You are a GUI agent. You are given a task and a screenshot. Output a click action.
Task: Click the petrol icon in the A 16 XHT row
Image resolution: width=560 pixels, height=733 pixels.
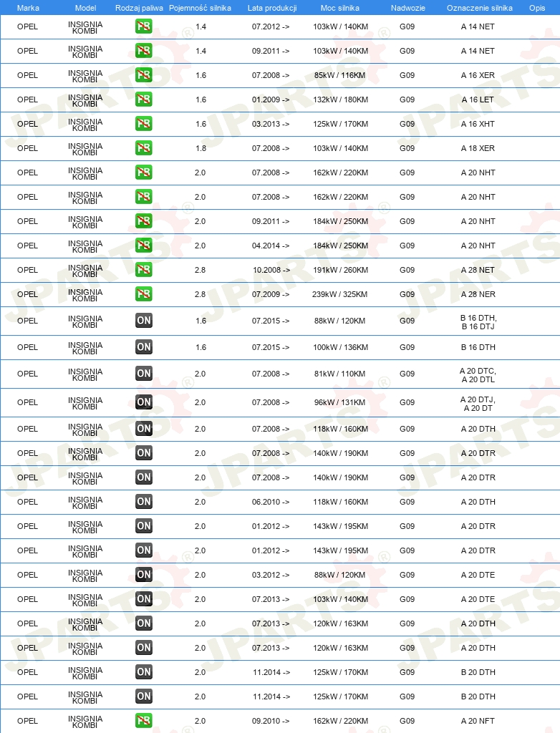click(x=144, y=124)
